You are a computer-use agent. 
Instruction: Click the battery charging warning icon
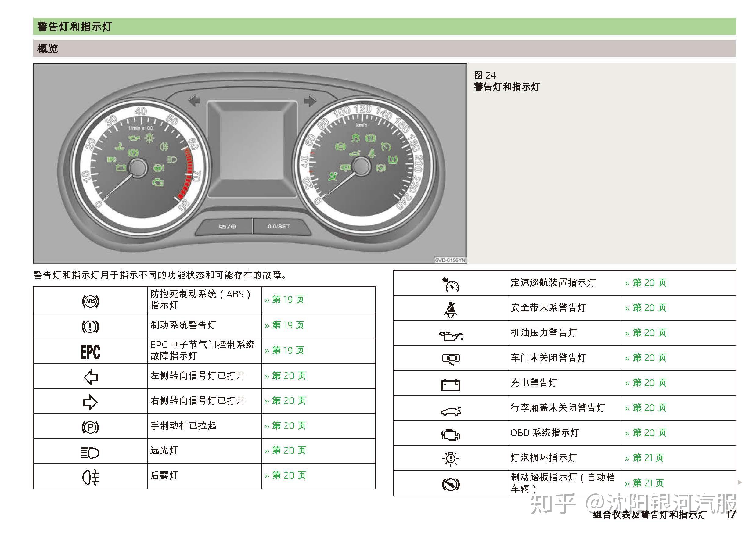coord(451,385)
